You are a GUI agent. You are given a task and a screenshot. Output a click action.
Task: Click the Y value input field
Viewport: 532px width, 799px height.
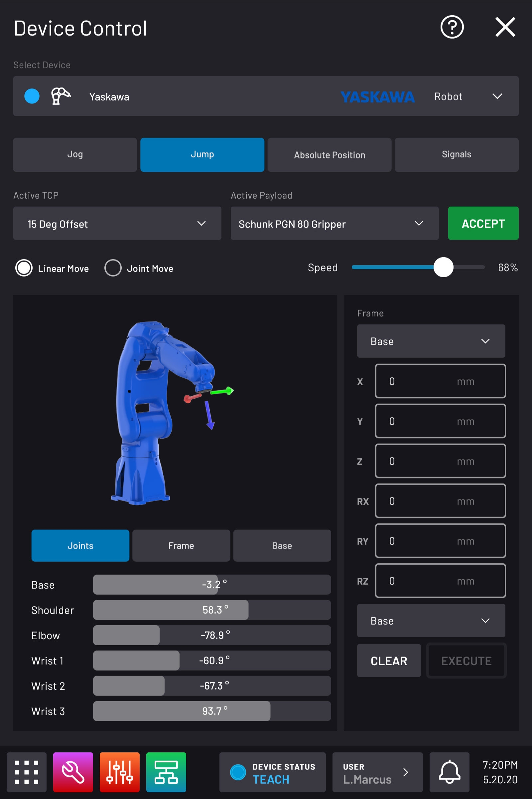click(x=440, y=421)
